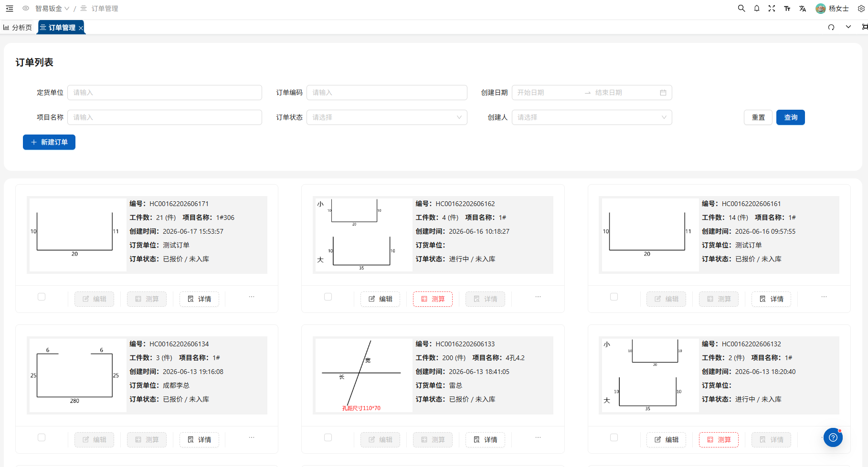Click disabled 测算 on order HC00162202606134
The width and height of the screenshot is (868, 467).
tap(147, 440)
